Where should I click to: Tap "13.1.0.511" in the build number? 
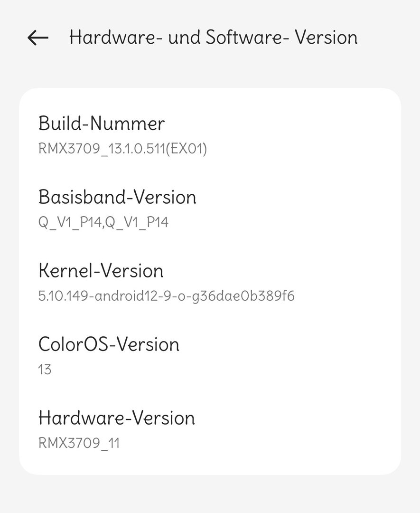click(125, 149)
